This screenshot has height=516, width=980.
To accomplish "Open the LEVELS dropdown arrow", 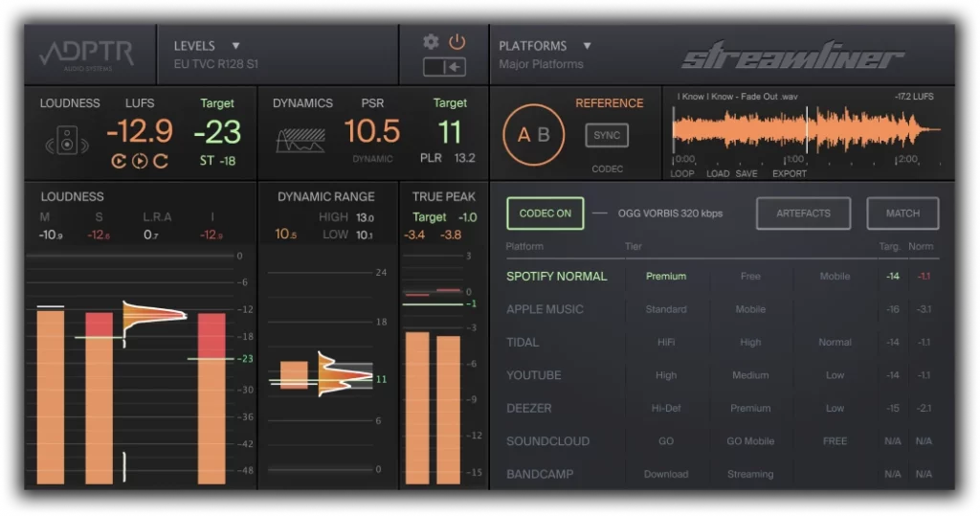I will [235, 46].
